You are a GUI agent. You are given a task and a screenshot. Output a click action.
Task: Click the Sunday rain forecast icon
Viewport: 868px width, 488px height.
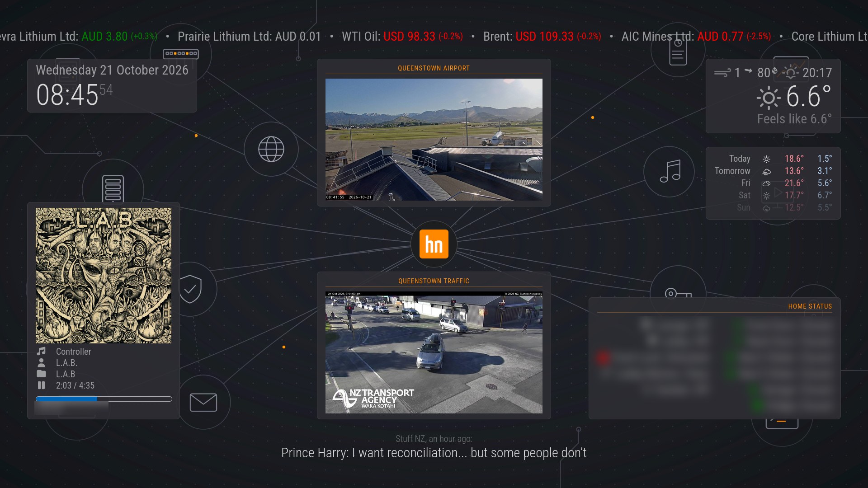point(766,208)
